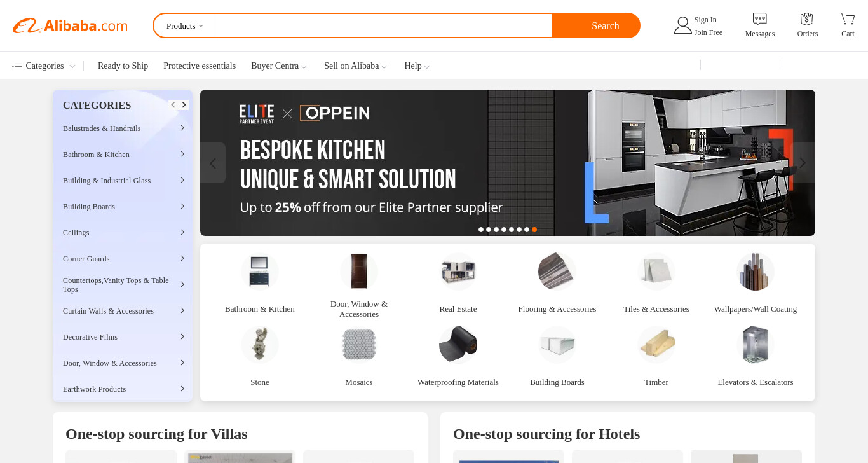Expand the Ceilings category arrow
The width and height of the screenshot is (868, 463).
pos(182,232)
